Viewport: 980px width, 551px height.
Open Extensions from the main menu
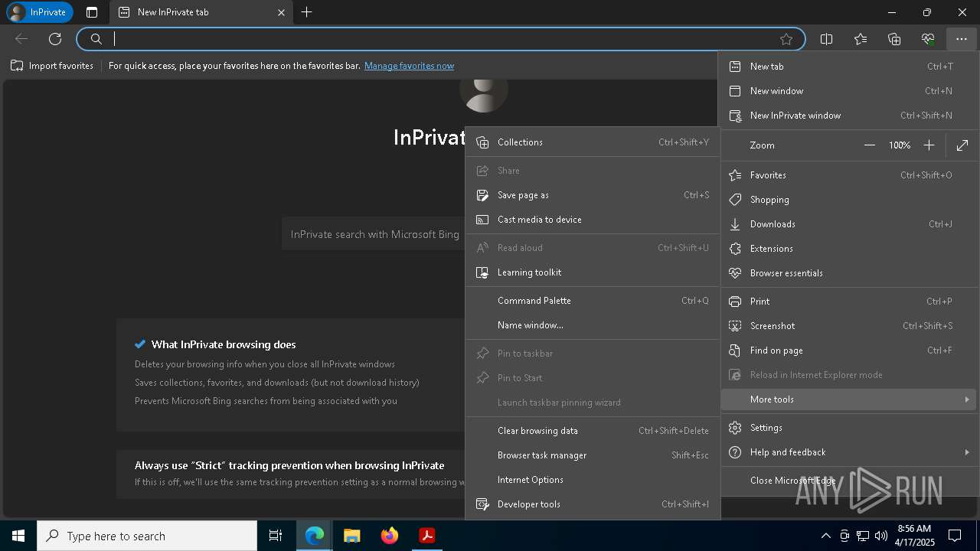[x=849, y=249]
